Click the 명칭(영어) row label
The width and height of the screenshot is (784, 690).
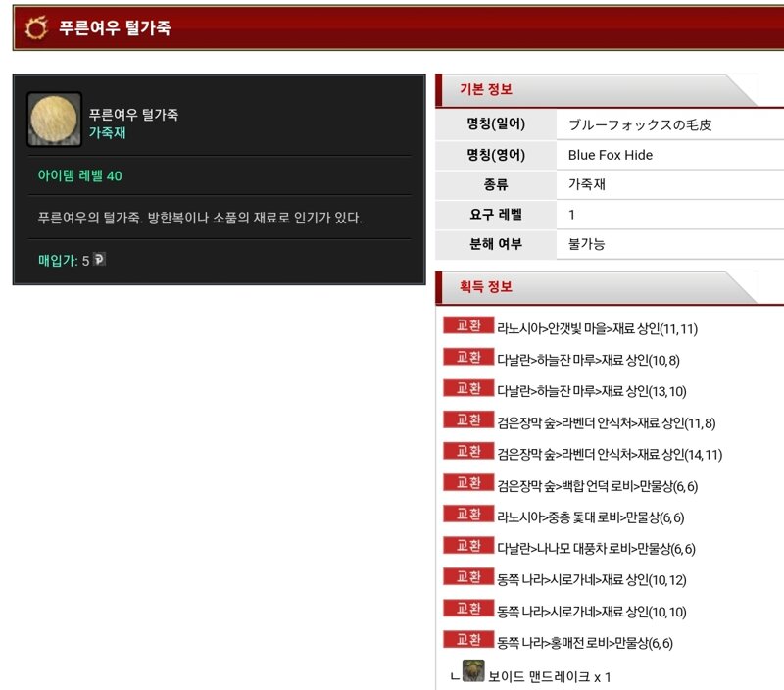496,155
